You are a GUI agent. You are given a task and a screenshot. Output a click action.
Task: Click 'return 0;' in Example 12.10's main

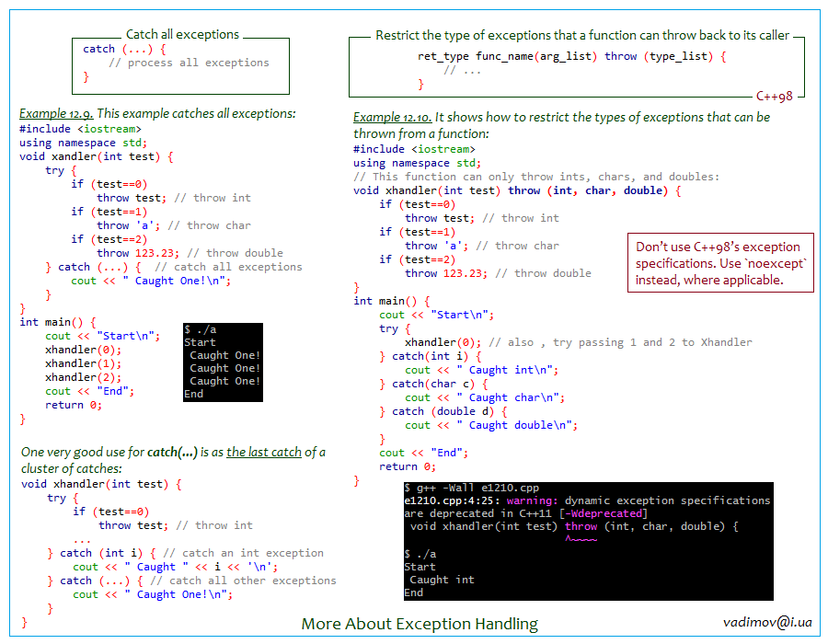coord(408,466)
